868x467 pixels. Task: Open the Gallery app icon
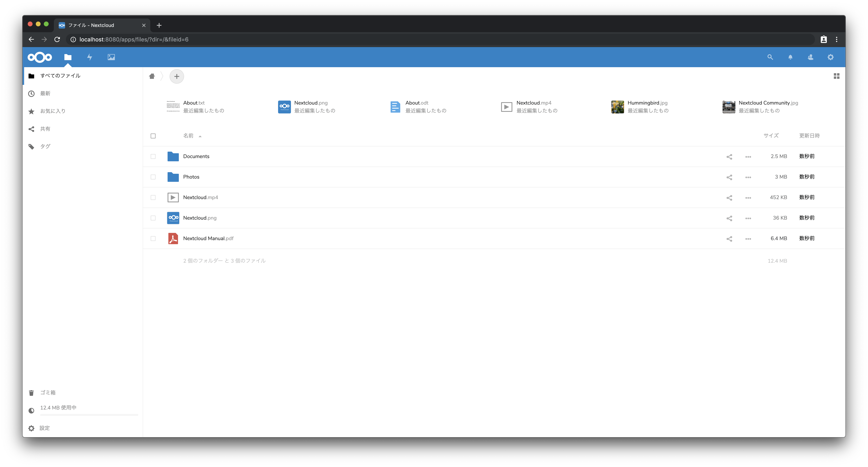111,57
